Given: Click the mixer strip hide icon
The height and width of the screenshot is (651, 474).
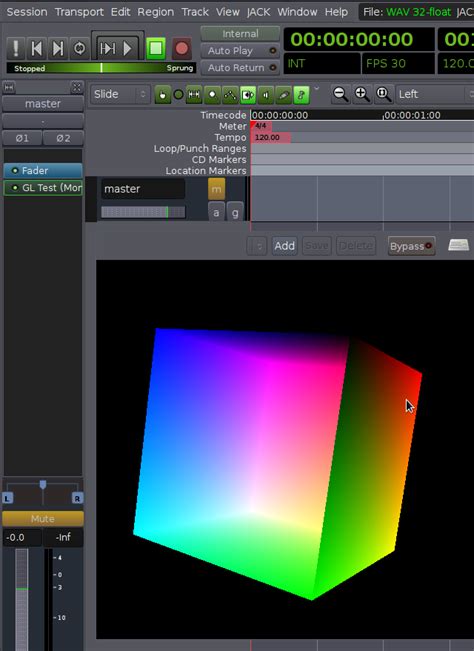Looking at the screenshot, I should 76,87.
